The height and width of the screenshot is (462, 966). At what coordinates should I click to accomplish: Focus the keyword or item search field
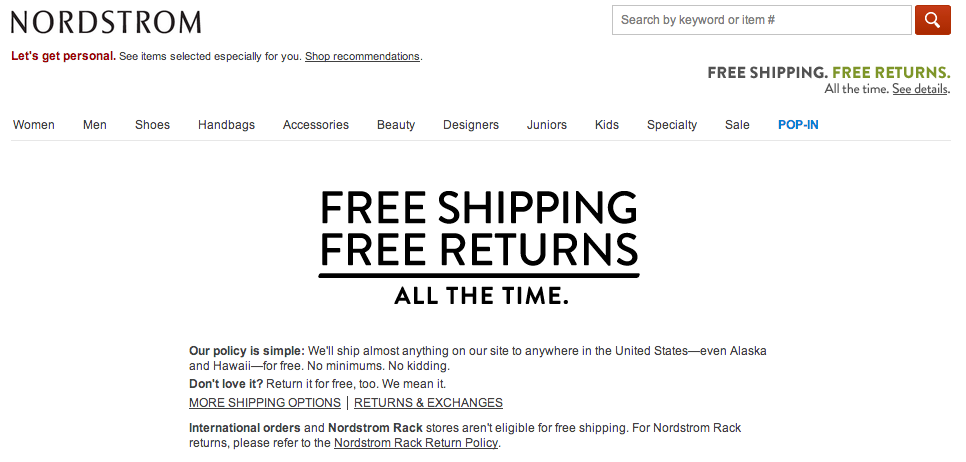point(761,20)
